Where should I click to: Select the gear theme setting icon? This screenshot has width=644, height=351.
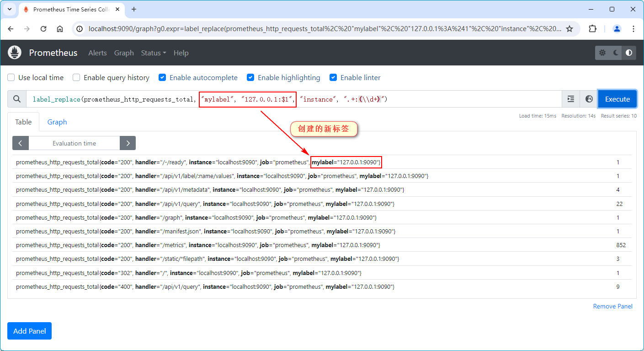pyautogui.click(x=602, y=53)
